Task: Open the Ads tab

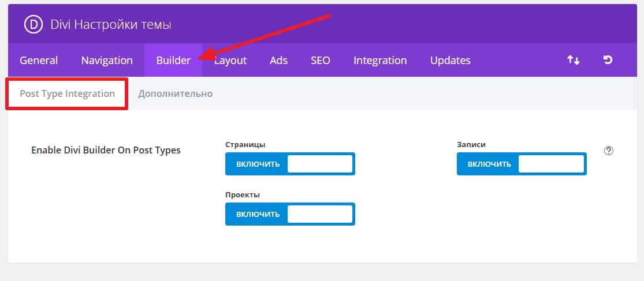Action: coord(278,60)
